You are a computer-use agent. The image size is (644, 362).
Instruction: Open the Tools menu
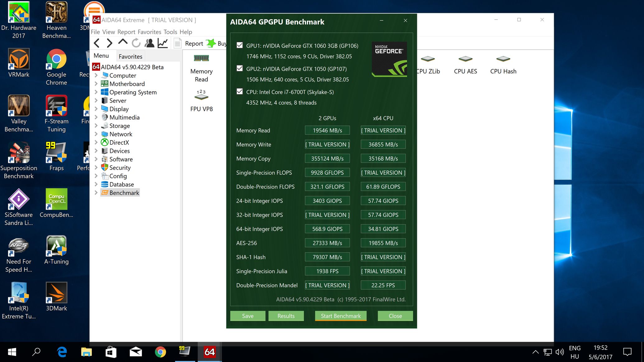(170, 32)
